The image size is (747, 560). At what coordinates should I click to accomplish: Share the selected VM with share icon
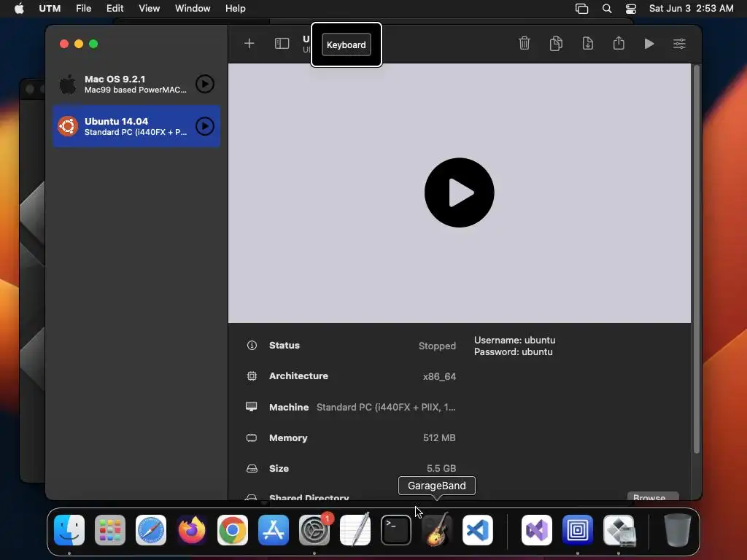619,43
